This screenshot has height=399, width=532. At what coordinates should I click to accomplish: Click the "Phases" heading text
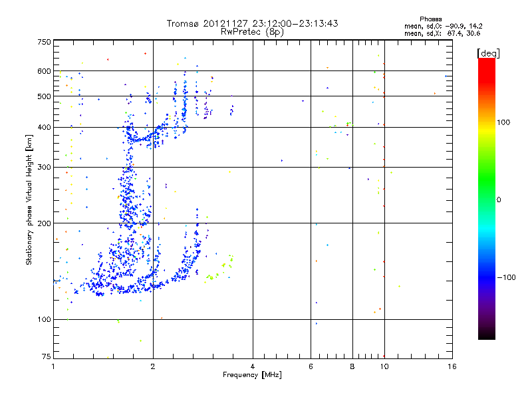[x=430, y=19]
